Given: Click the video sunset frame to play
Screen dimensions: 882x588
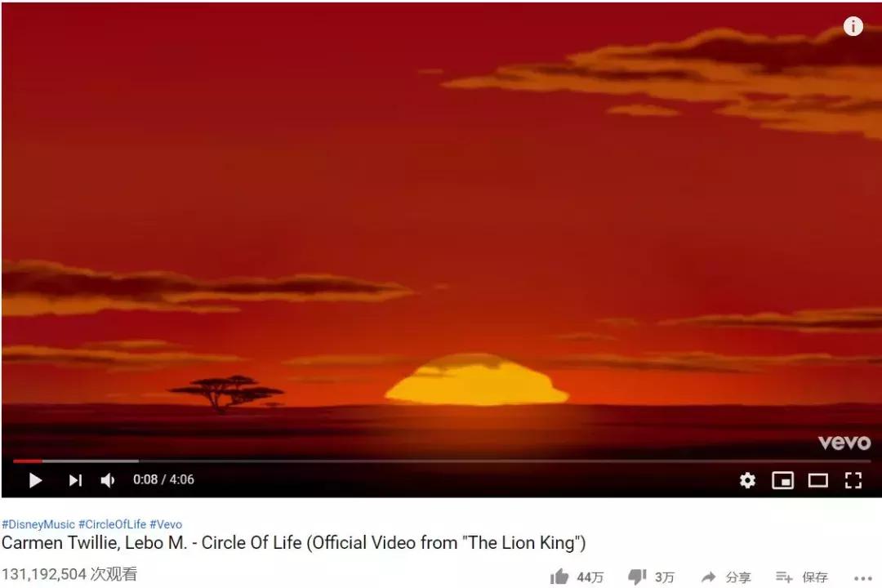Looking at the screenshot, I should click(441, 225).
